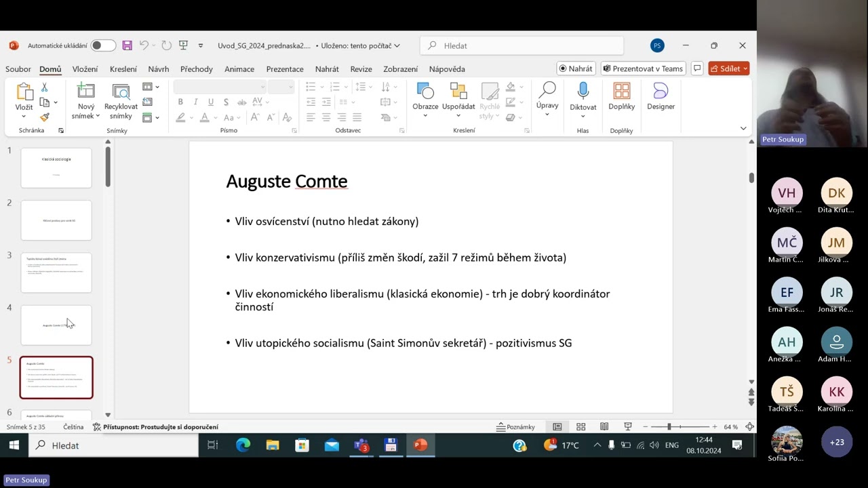Open the Mail app from the taskbar
The width and height of the screenshot is (868, 488).
(332, 445)
